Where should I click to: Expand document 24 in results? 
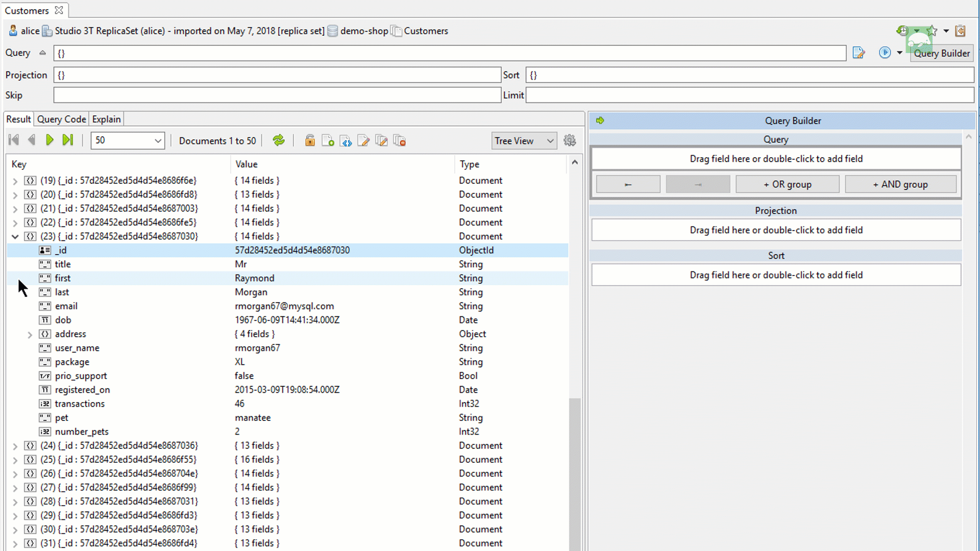(15, 445)
